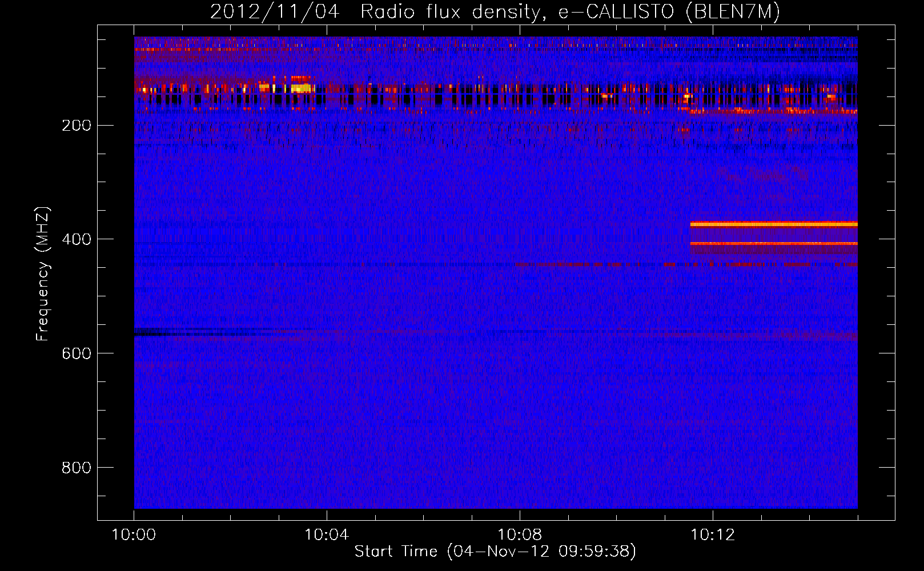924x571 pixels.
Task: Click the red horizontal band just above 400 MHz
Action: tap(774, 244)
